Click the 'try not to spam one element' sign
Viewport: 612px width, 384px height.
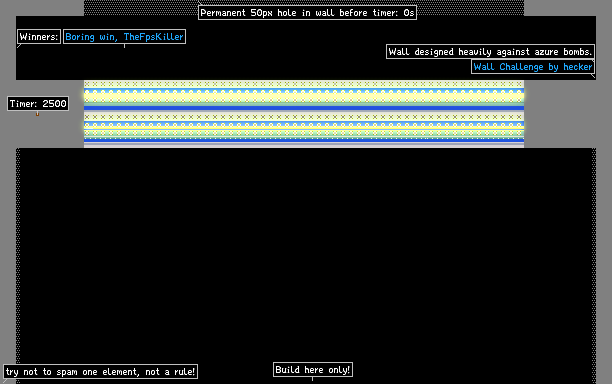(100, 372)
